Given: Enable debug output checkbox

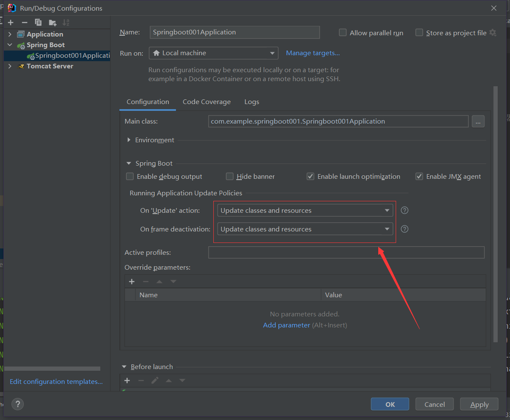Looking at the screenshot, I should (130, 176).
